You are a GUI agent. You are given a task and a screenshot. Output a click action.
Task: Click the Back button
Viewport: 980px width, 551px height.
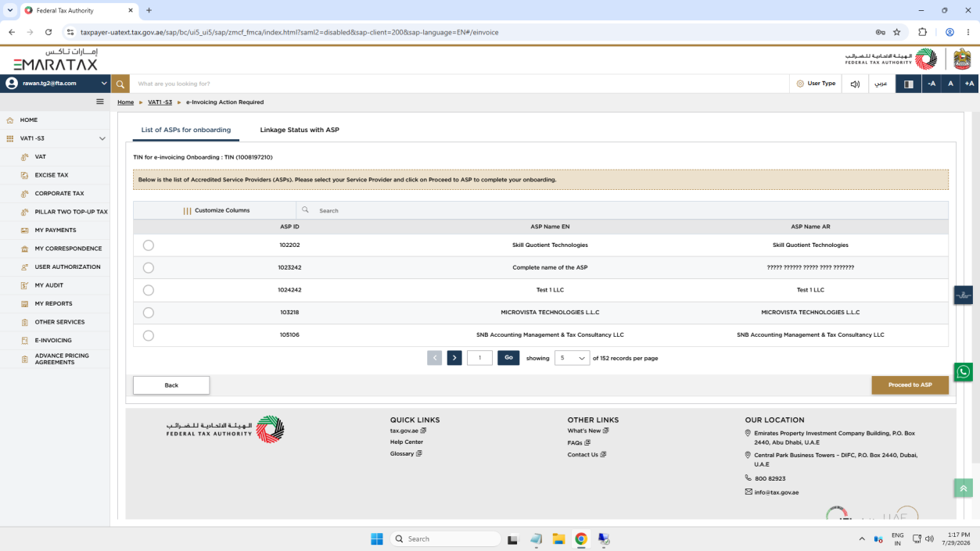[171, 385]
